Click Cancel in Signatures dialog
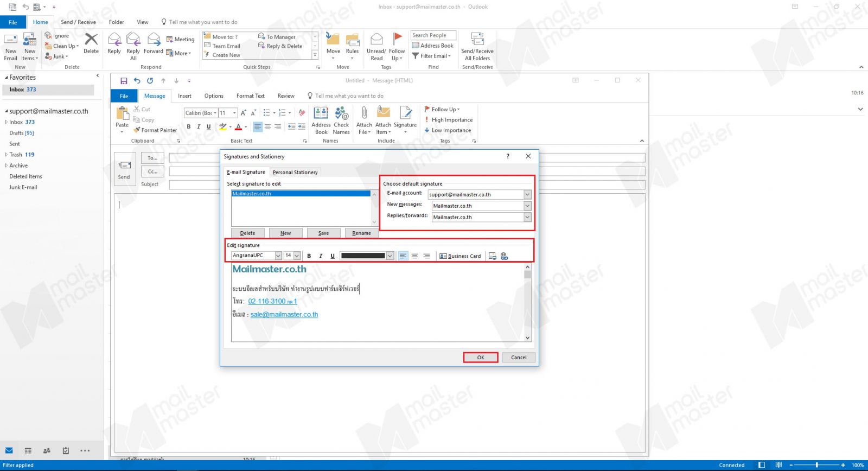This screenshot has width=868, height=471. tap(519, 357)
